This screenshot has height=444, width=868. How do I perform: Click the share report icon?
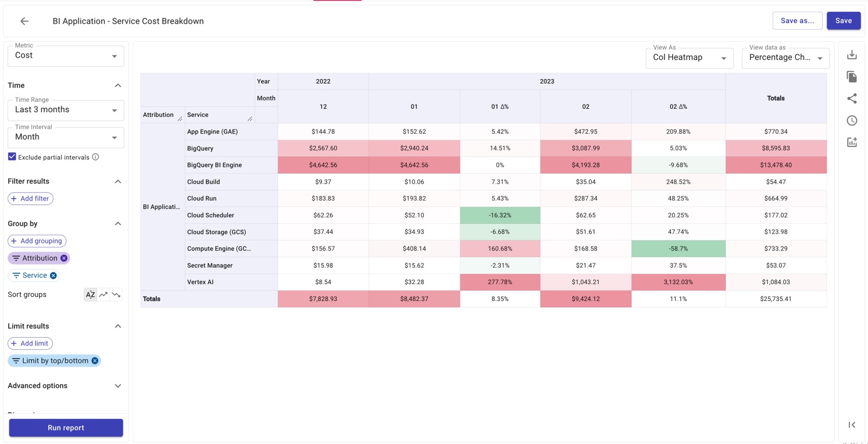[852, 99]
